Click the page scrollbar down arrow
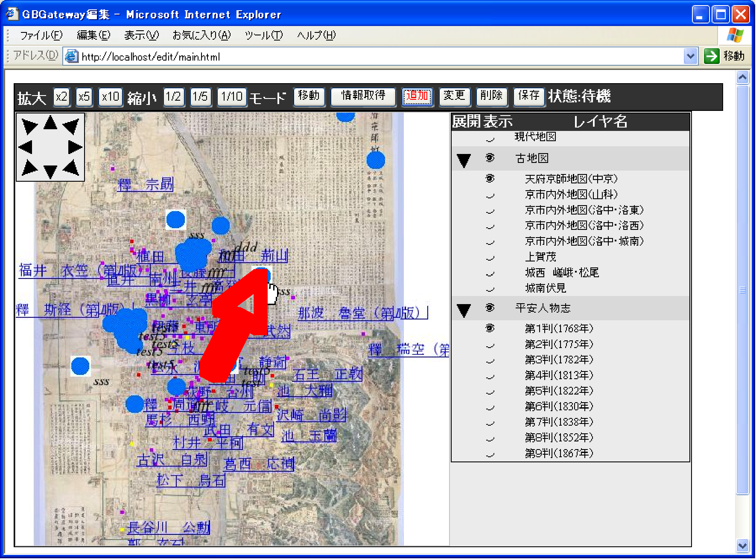The height and width of the screenshot is (560, 756). [743, 545]
